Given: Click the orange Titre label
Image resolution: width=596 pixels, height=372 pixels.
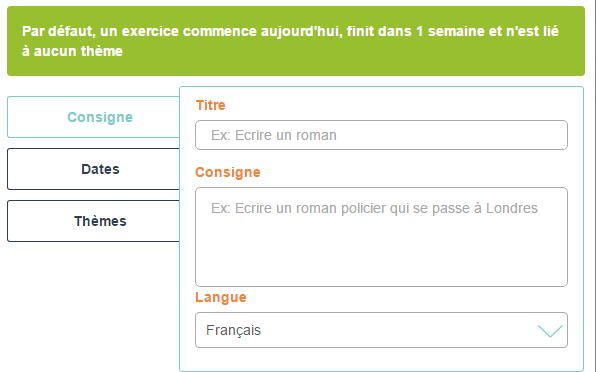Looking at the screenshot, I should (x=211, y=105).
